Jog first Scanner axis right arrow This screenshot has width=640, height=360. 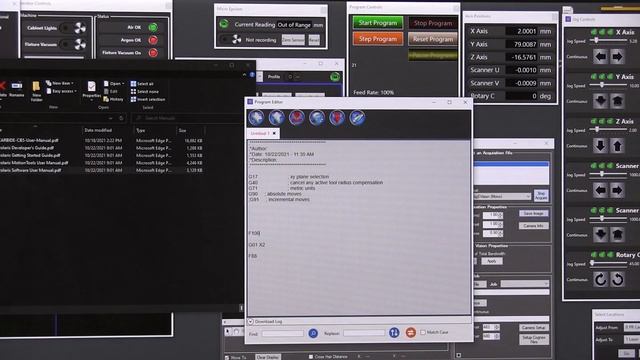[x=617, y=190]
